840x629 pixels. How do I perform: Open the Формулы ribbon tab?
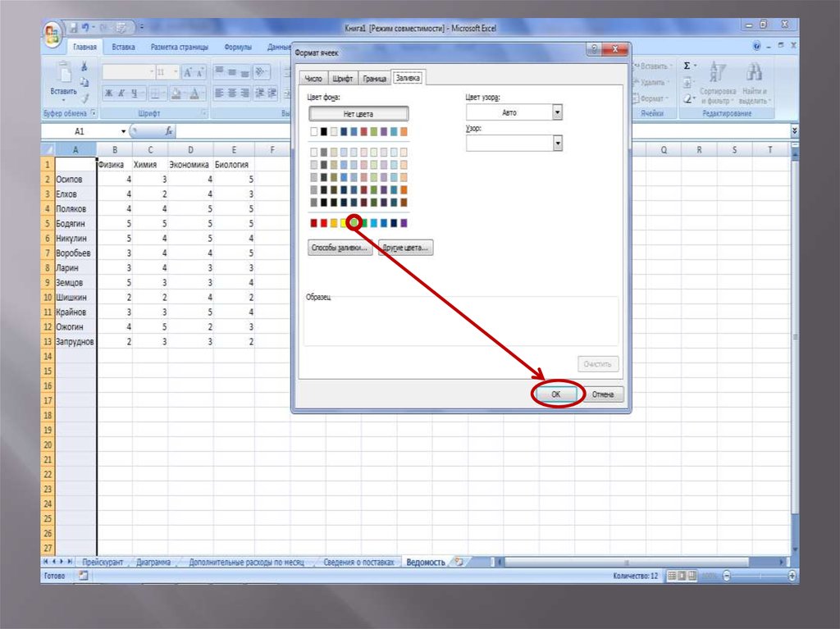(238, 47)
